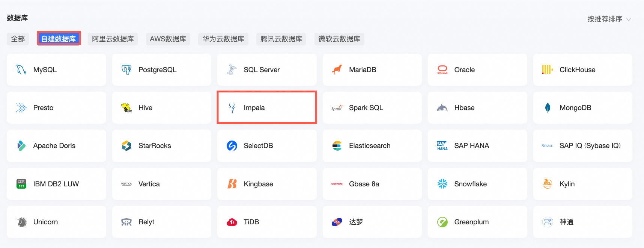Click the Oracle label
644x248 pixels.
coord(465,70)
